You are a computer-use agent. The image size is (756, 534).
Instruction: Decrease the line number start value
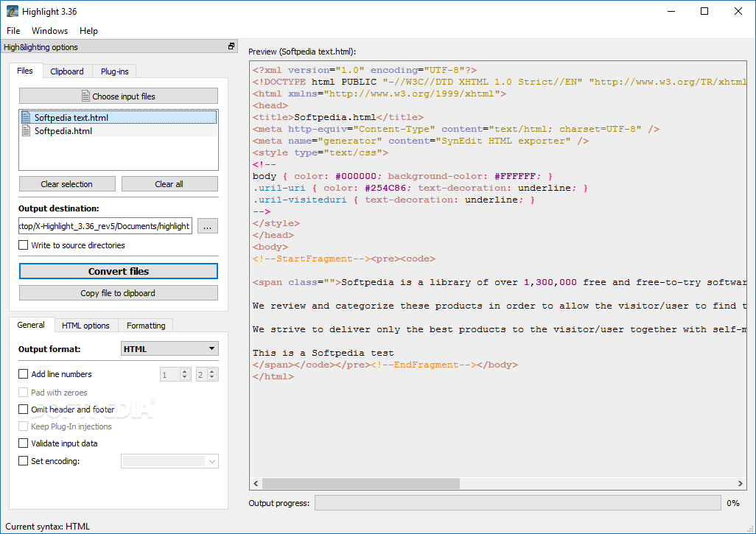pos(185,377)
